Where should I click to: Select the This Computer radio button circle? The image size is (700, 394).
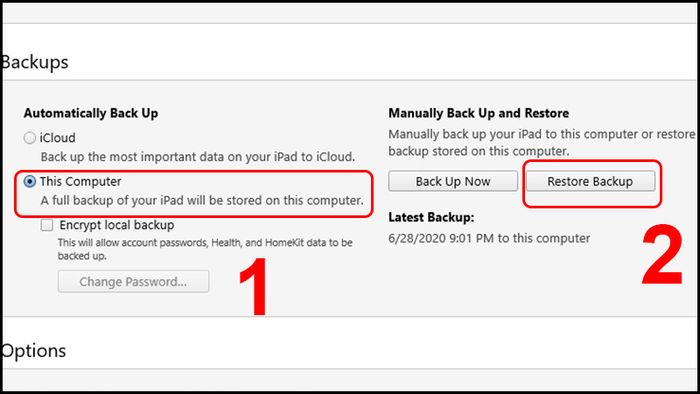(30, 182)
